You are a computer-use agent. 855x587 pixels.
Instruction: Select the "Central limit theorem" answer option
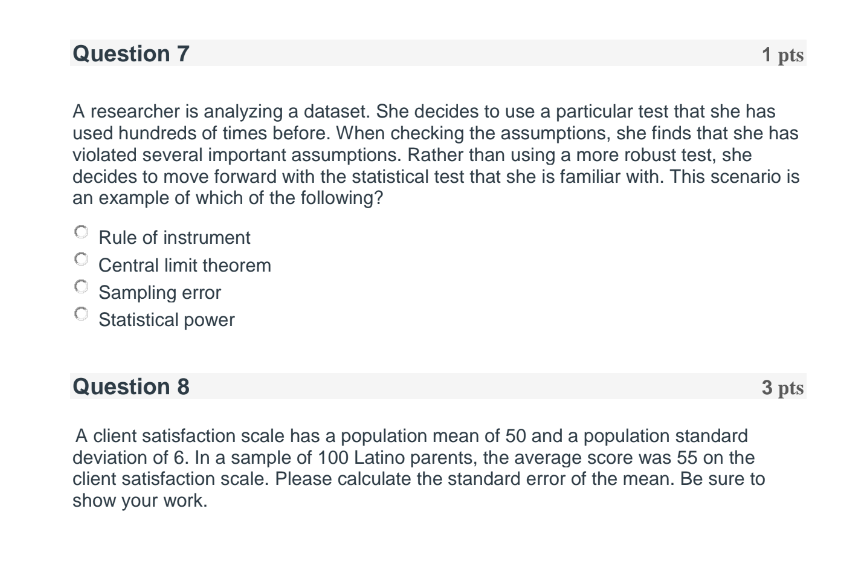[80, 260]
